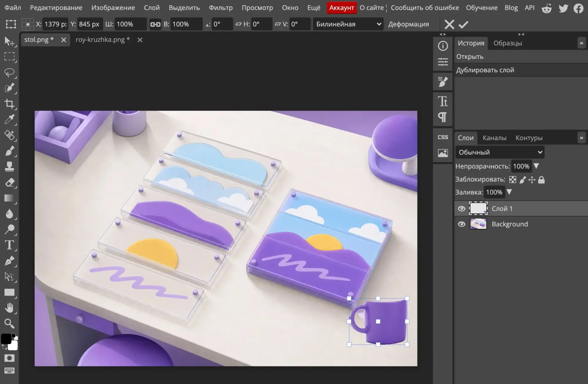
Task: Hide the Слой 1 layer
Action: pos(461,209)
